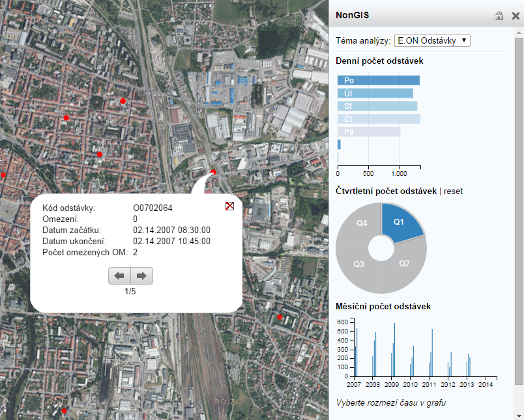Select the Q2 slice of quarterly pie
Screen dimensions: 524x420
click(405, 264)
